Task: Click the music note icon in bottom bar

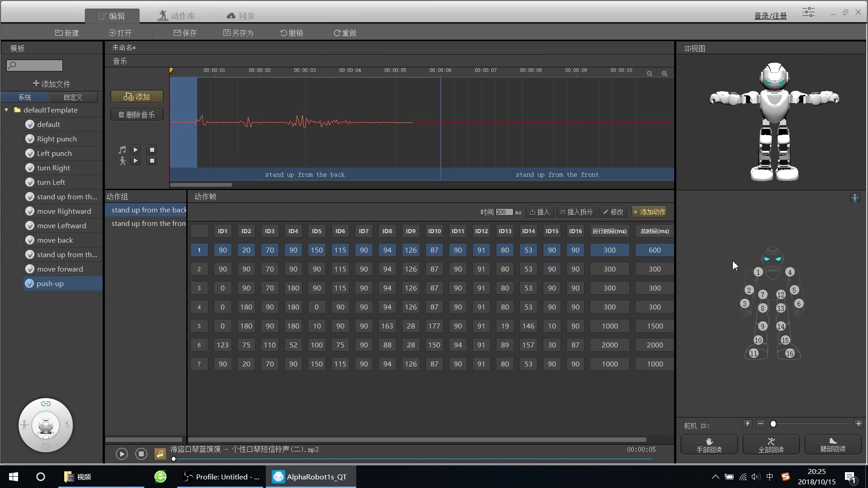Action: pyautogui.click(x=160, y=454)
